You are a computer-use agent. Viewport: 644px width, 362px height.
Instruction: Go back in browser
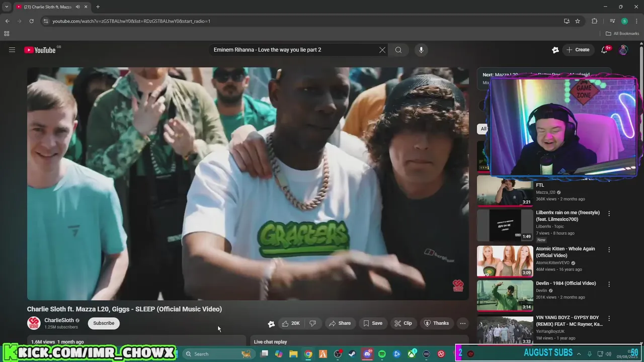(7, 21)
